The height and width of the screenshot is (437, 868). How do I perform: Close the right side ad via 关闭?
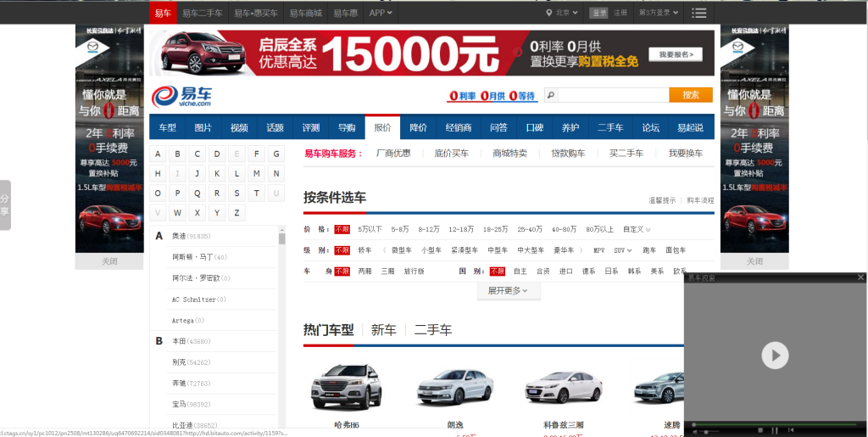click(x=754, y=261)
